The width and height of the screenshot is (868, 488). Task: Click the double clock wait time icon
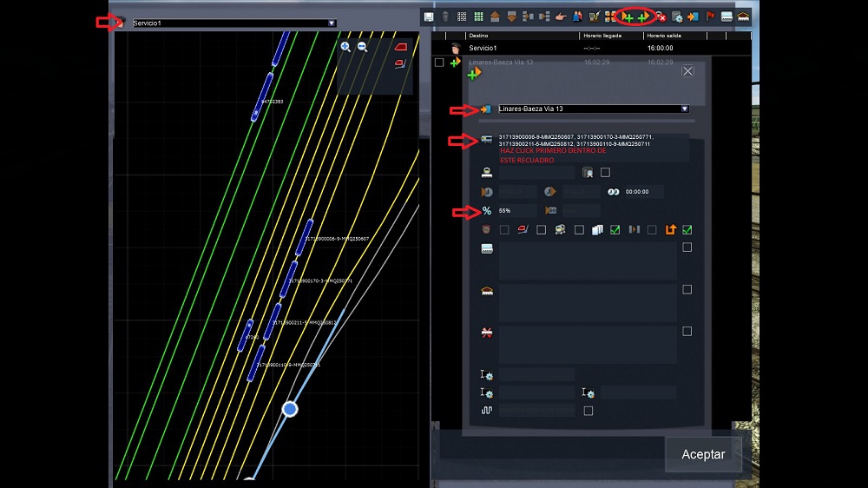pyautogui.click(x=613, y=192)
